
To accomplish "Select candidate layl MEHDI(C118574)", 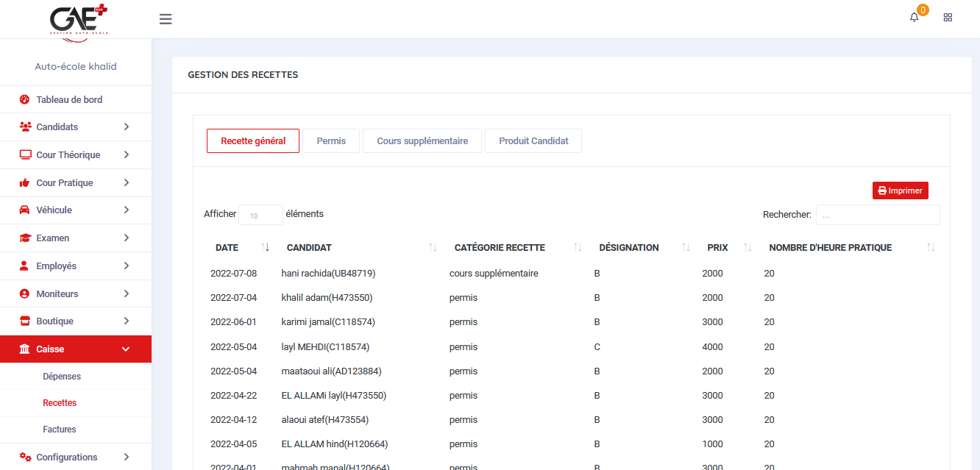I will coord(325,346).
